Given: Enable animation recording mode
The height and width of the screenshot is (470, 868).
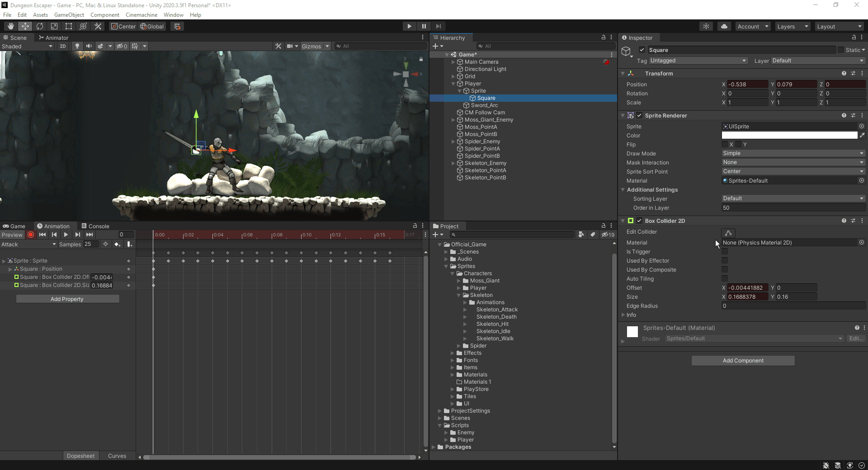Looking at the screenshot, I should (x=31, y=235).
